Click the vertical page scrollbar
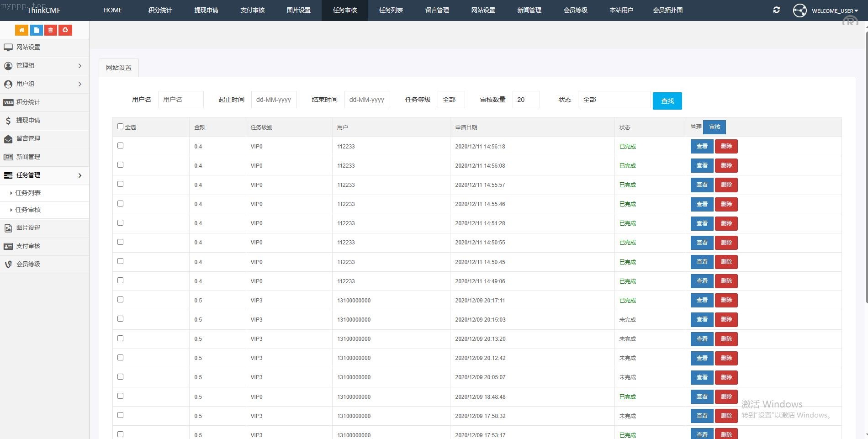Screen dimensions: 868x439 pos(866,164)
